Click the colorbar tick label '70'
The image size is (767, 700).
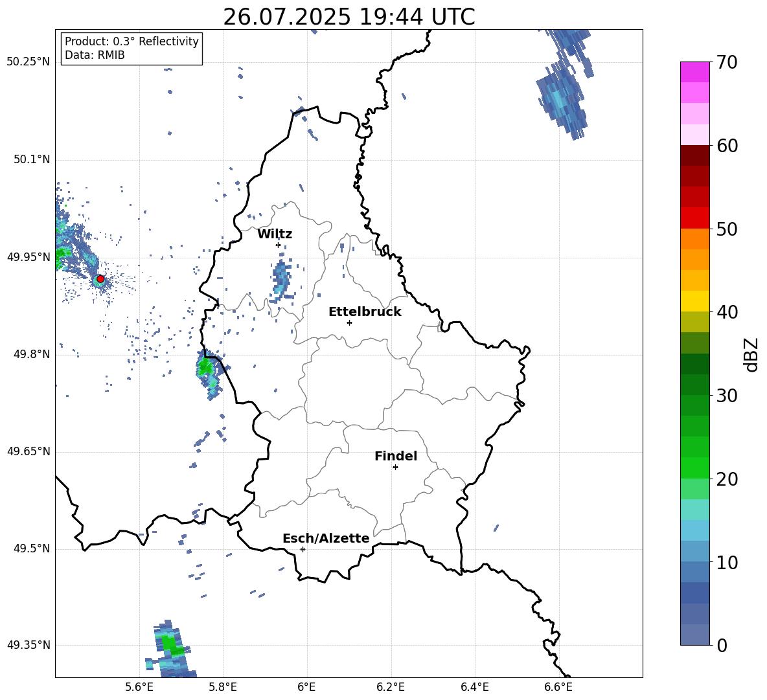[x=727, y=63]
